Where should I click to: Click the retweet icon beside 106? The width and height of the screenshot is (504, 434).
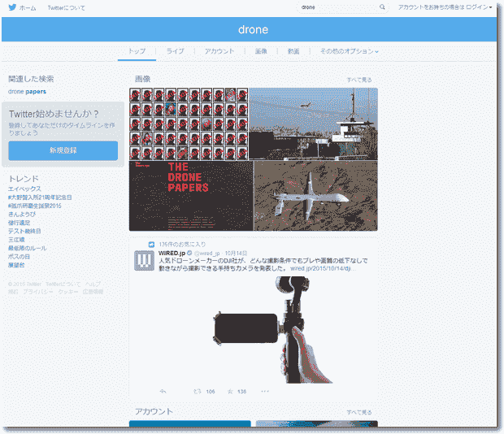click(198, 391)
